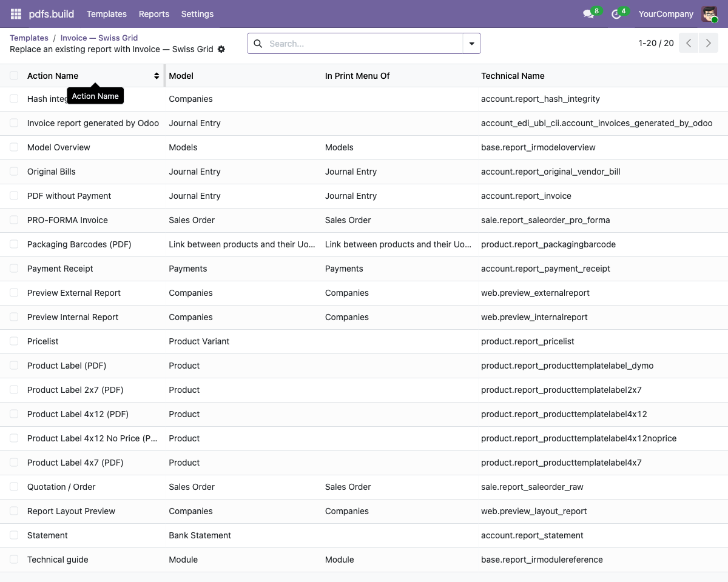
Task: Open Preview Internal Report row
Action: pos(364,317)
